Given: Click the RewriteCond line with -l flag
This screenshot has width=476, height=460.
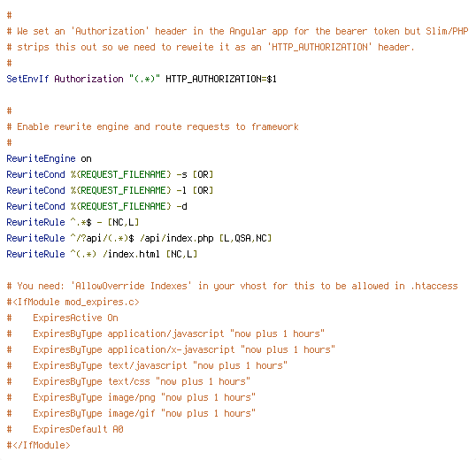Looking at the screenshot, I should click(110, 190).
